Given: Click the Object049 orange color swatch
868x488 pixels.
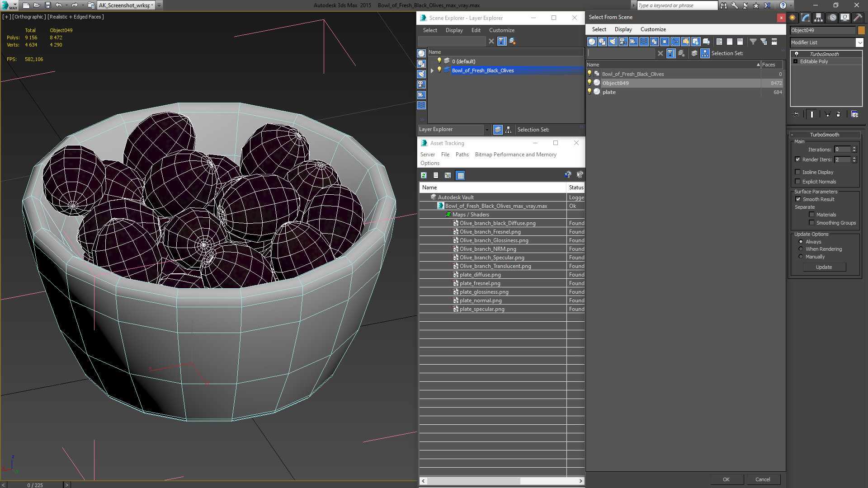Looking at the screenshot, I should 861,30.
